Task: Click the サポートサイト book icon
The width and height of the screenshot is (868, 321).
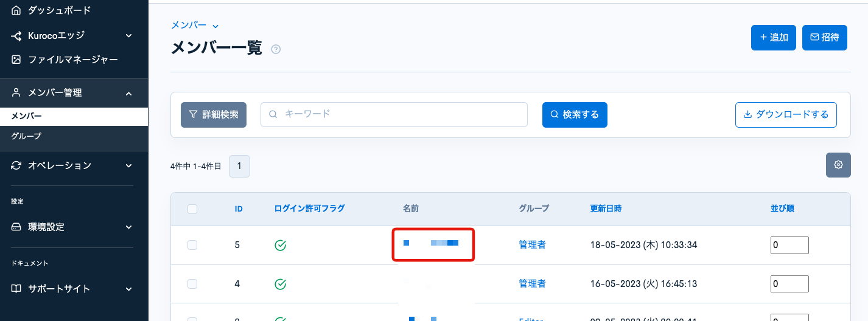Action: (x=16, y=289)
